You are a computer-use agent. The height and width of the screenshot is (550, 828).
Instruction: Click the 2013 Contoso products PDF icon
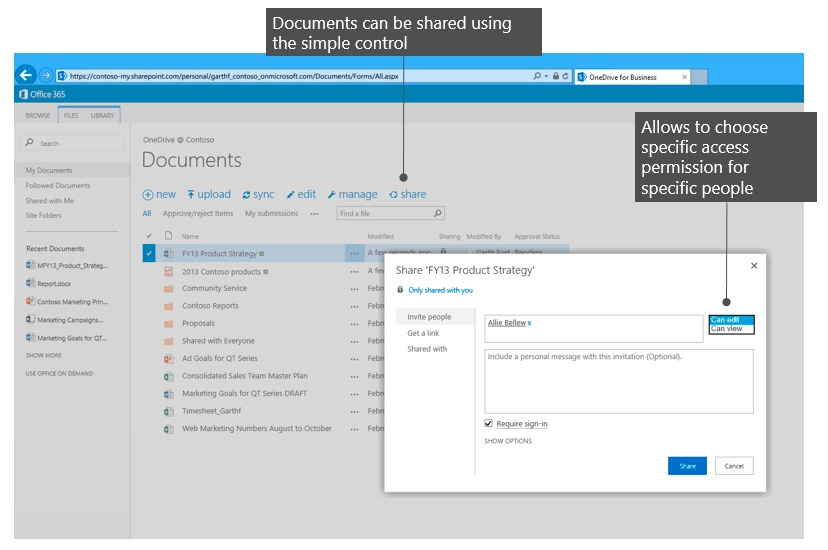coord(168,271)
